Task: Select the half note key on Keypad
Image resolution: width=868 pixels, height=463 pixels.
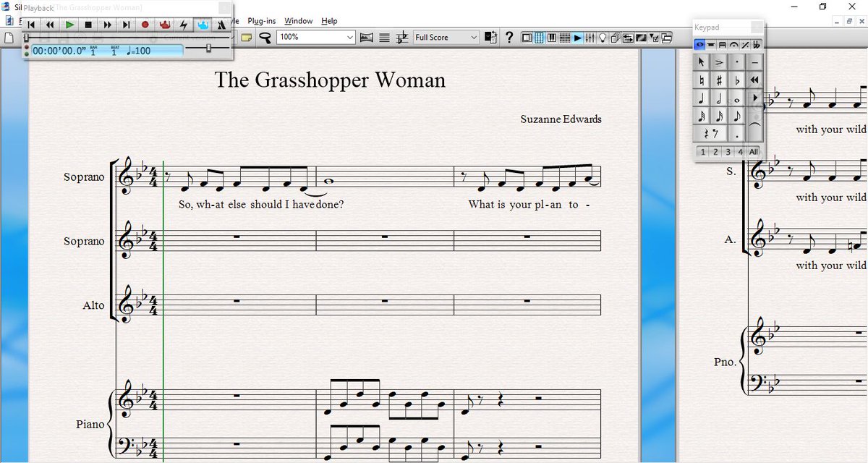Action: click(x=719, y=98)
